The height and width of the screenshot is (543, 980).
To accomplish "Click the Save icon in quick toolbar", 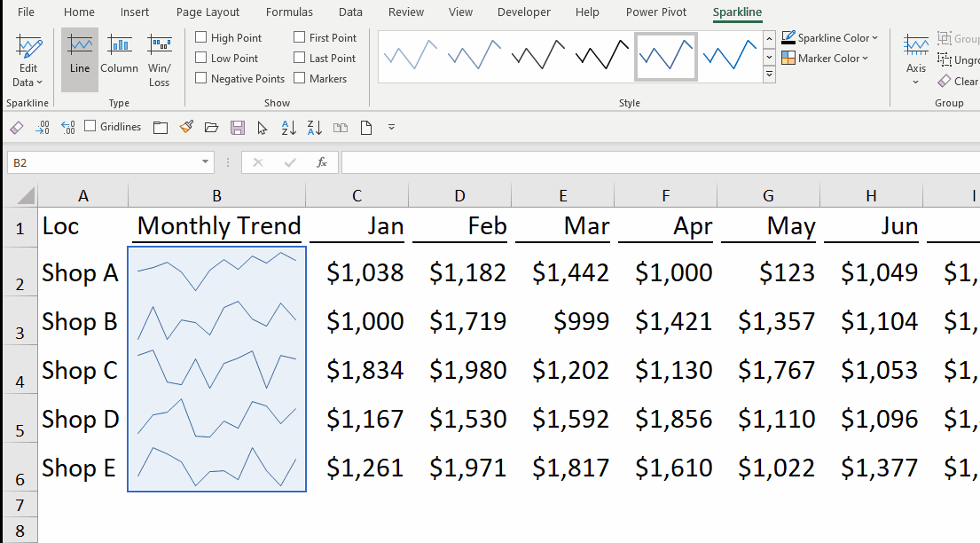I will point(237,127).
